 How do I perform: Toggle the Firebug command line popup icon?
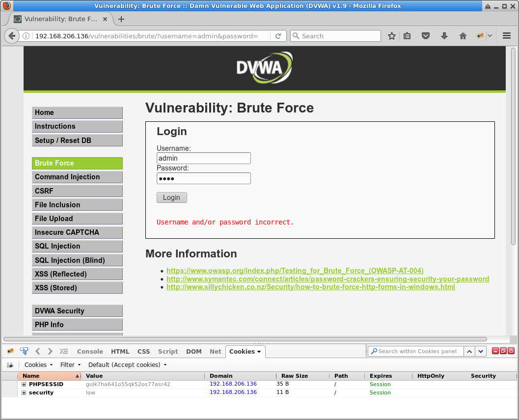click(x=63, y=351)
